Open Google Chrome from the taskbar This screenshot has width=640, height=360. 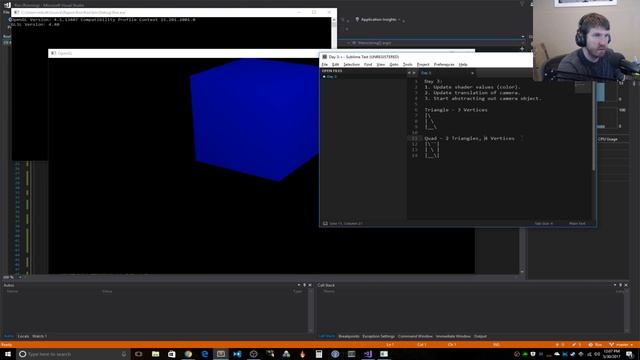click(188, 354)
